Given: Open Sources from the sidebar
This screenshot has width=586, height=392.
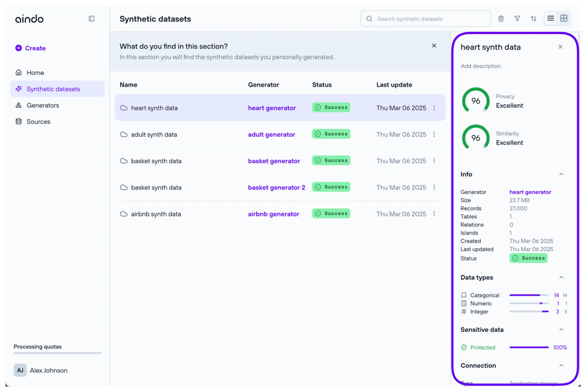Looking at the screenshot, I should (x=38, y=122).
